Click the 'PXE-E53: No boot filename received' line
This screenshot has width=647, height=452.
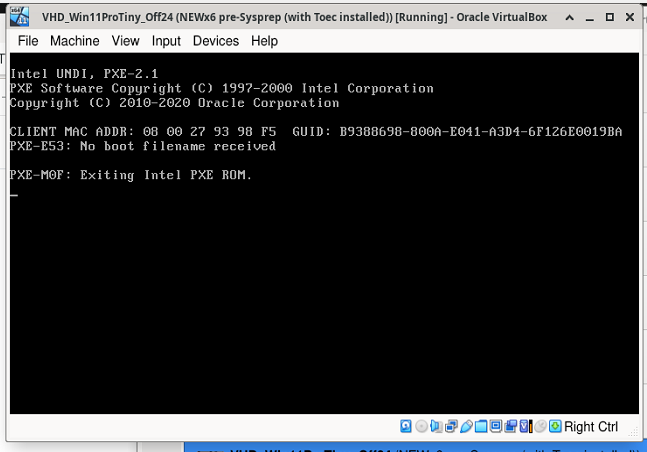[143, 146]
